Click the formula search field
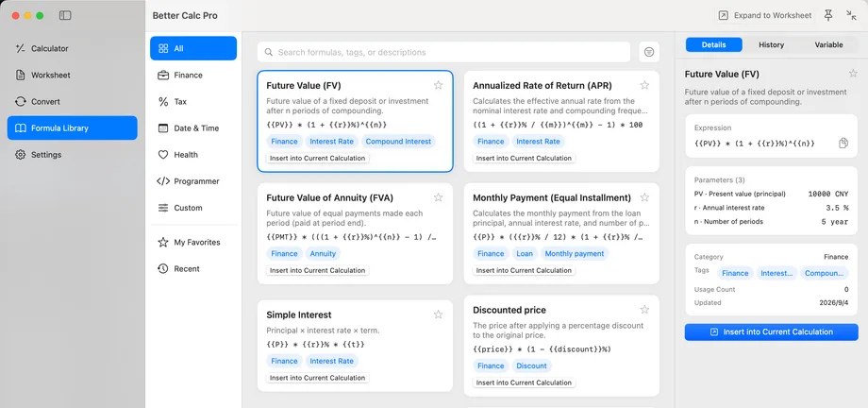The image size is (868, 408). 444,52
